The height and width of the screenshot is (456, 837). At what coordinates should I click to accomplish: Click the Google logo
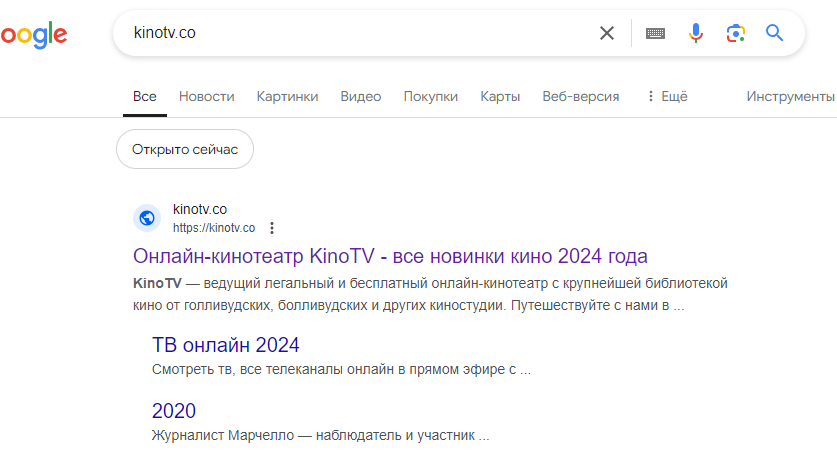[33, 35]
